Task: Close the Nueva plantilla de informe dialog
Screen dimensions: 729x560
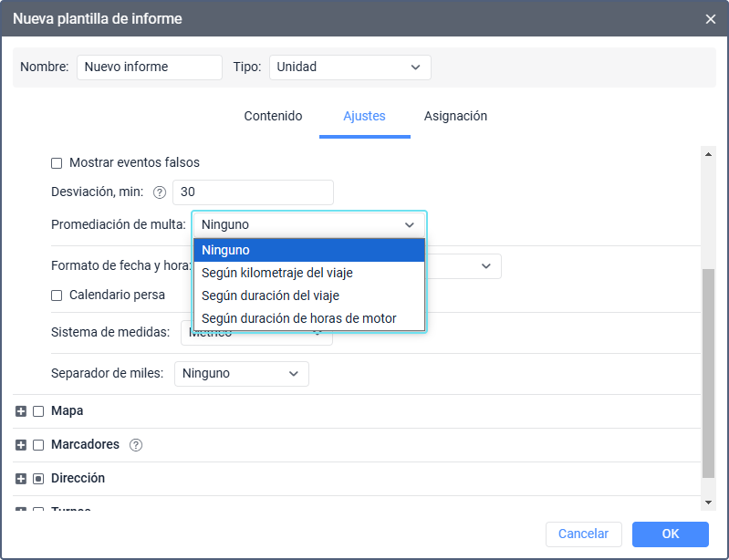Action: (711, 19)
